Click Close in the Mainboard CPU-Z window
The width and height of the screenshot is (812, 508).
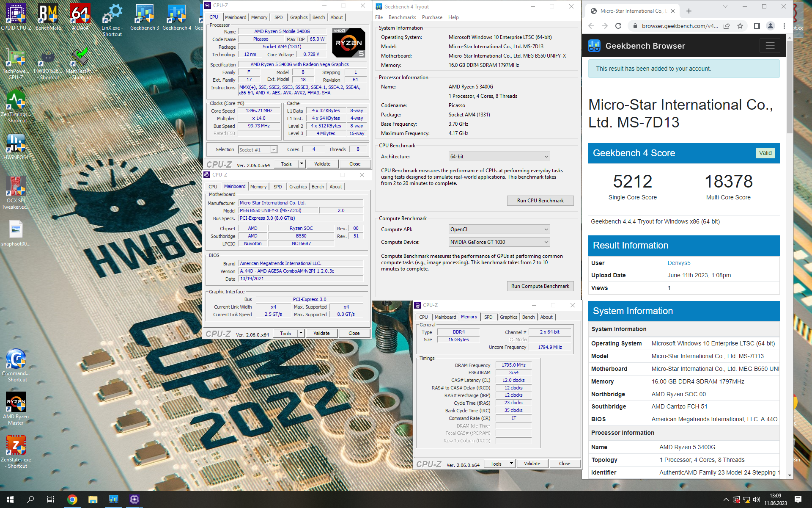(354, 333)
